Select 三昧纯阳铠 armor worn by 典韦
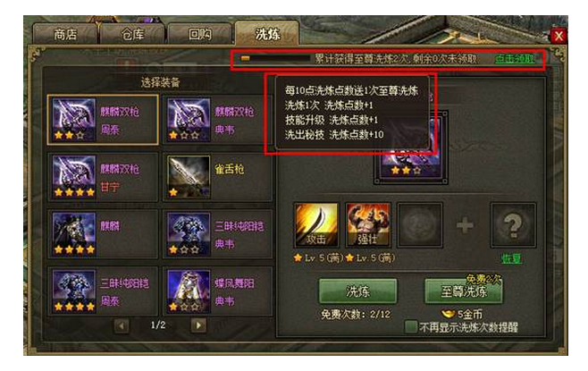Image resolution: width=588 pixels, height=371 pixels. tap(217, 234)
